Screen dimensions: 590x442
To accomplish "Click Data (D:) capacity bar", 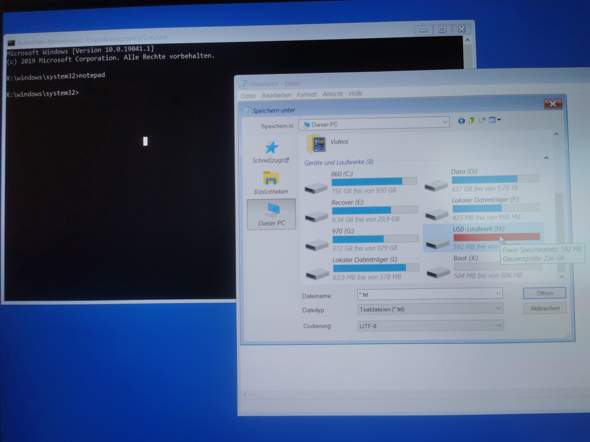I will [495, 179].
